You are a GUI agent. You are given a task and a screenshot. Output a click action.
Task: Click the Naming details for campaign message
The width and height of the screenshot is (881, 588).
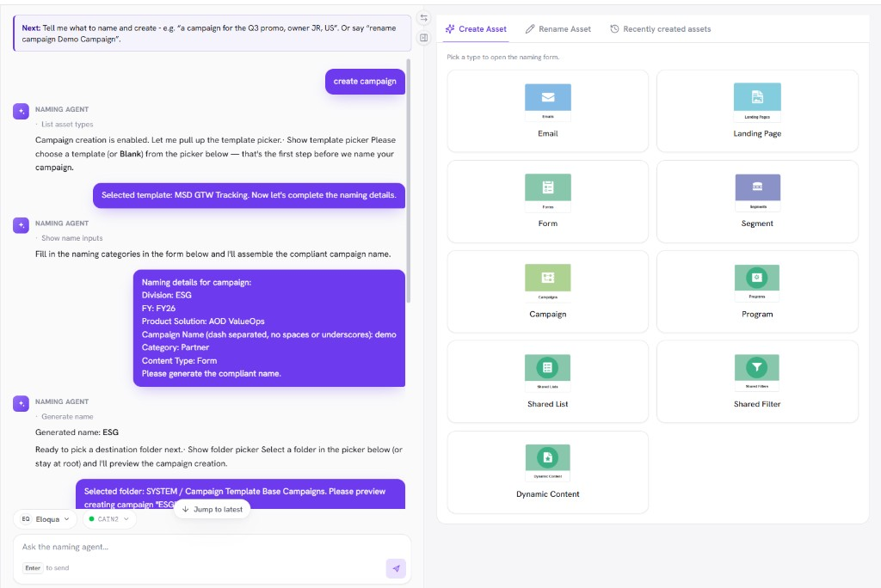click(x=269, y=328)
